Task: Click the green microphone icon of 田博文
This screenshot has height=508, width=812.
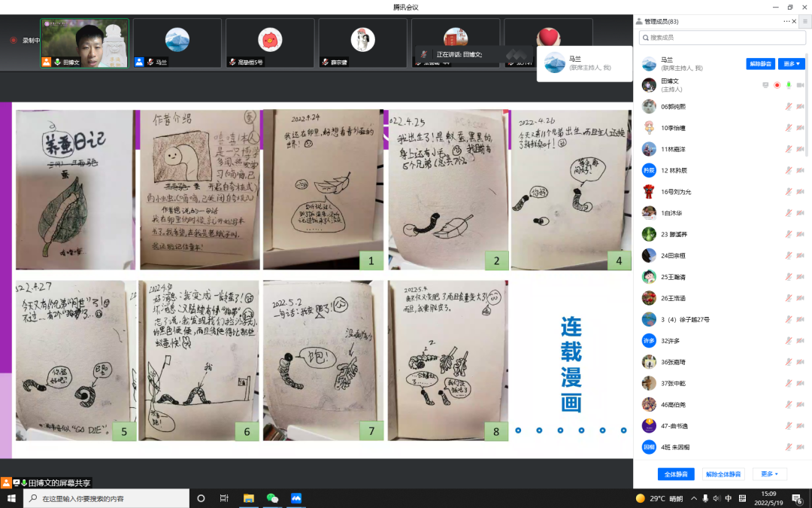Action: (788, 85)
